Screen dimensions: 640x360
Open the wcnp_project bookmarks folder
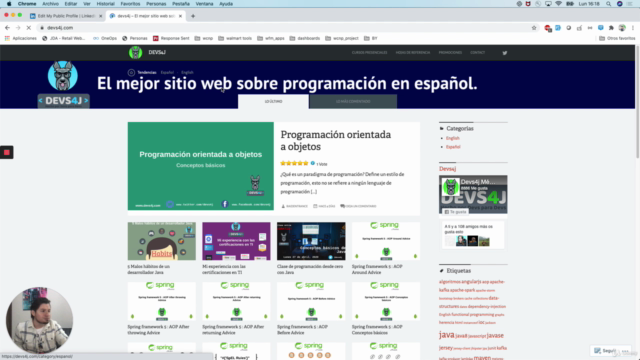[x=342, y=38]
